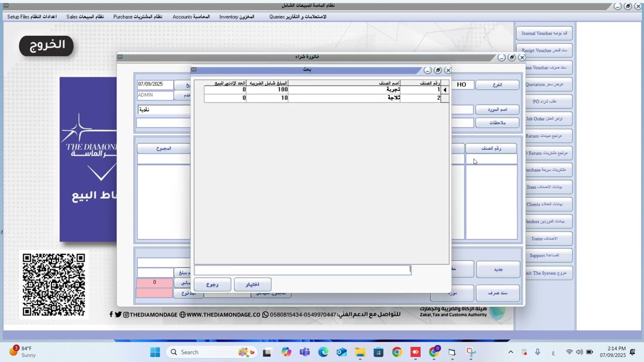Open the Purchase menu

[138, 17]
